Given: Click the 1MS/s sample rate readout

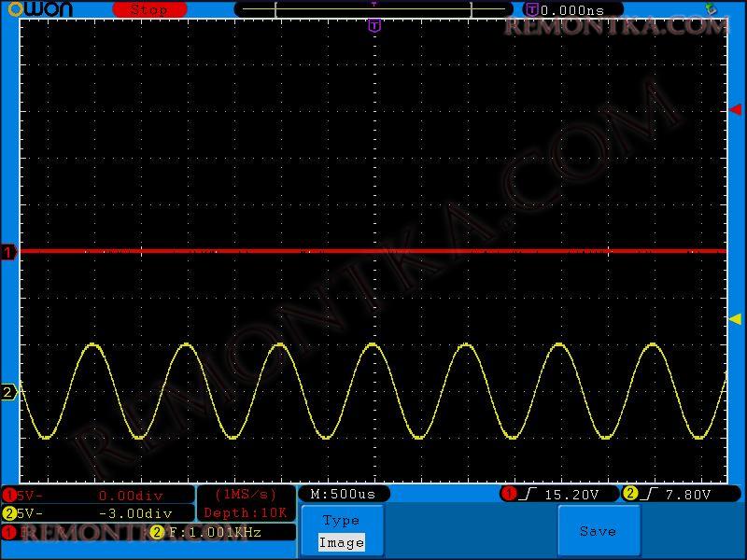Looking at the screenshot, I should [x=247, y=495].
